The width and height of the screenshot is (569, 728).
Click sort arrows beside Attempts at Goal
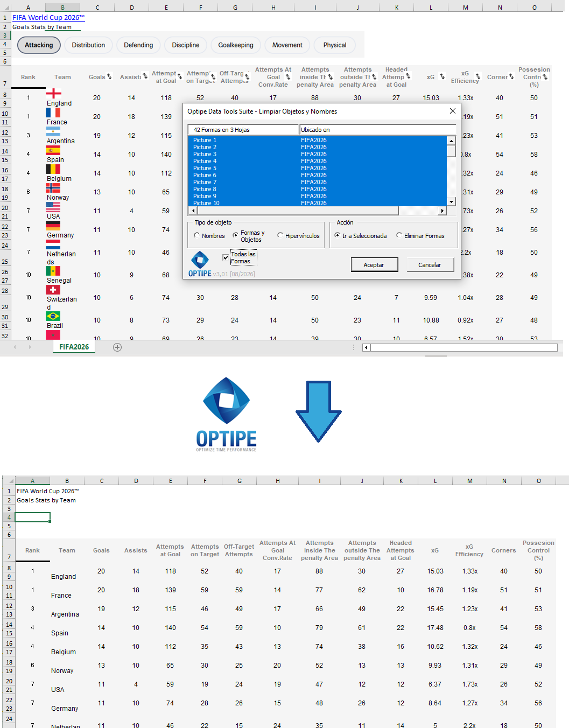(180, 76)
